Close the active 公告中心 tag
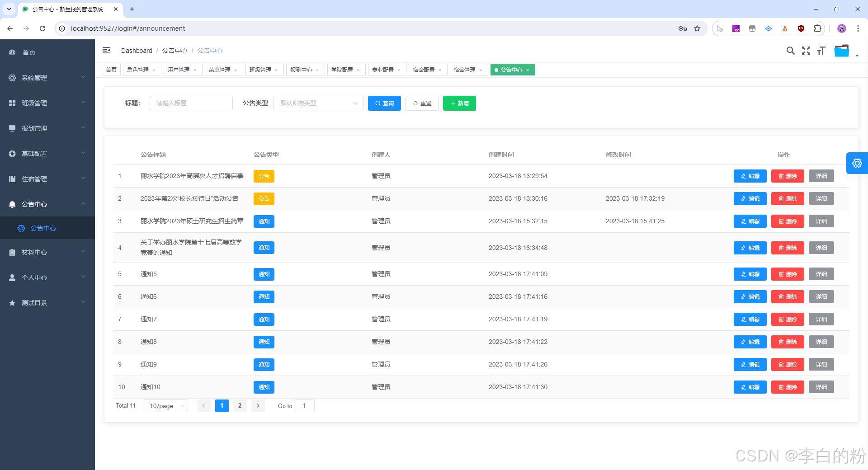This screenshot has width=868, height=470. click(x=528, y=70)
